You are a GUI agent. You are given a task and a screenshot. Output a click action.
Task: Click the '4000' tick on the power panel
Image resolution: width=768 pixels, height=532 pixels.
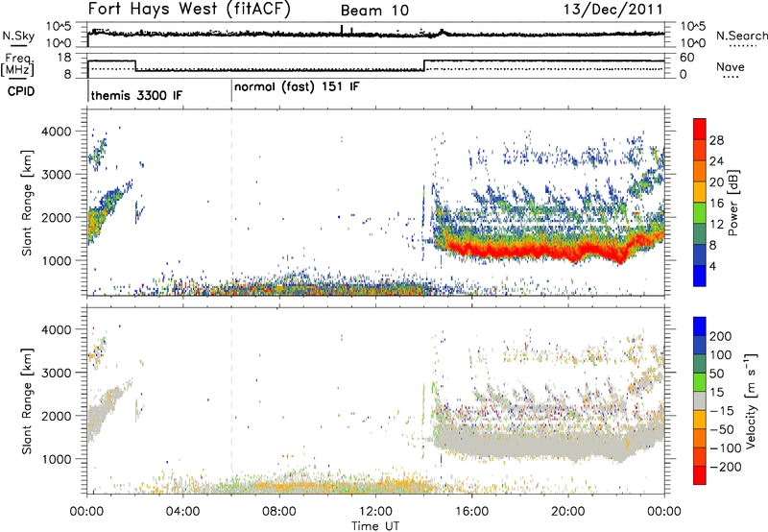click(56, 132)
